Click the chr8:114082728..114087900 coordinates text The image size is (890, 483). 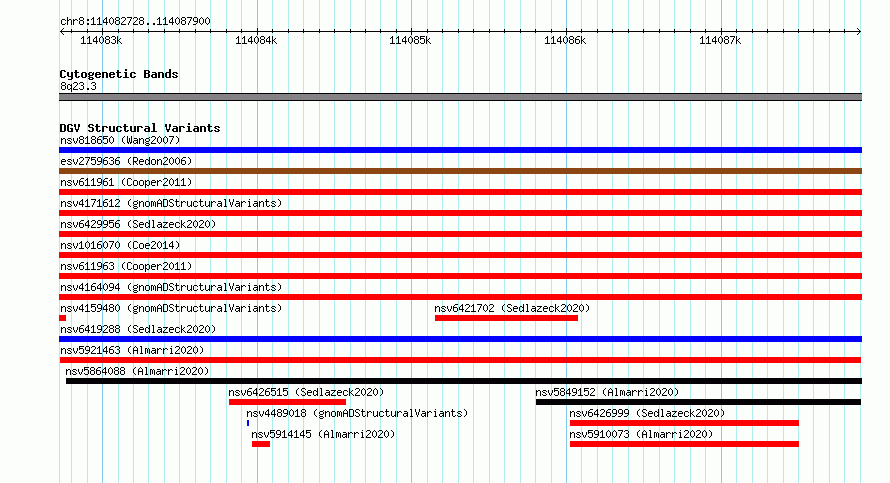pos(135,21)
